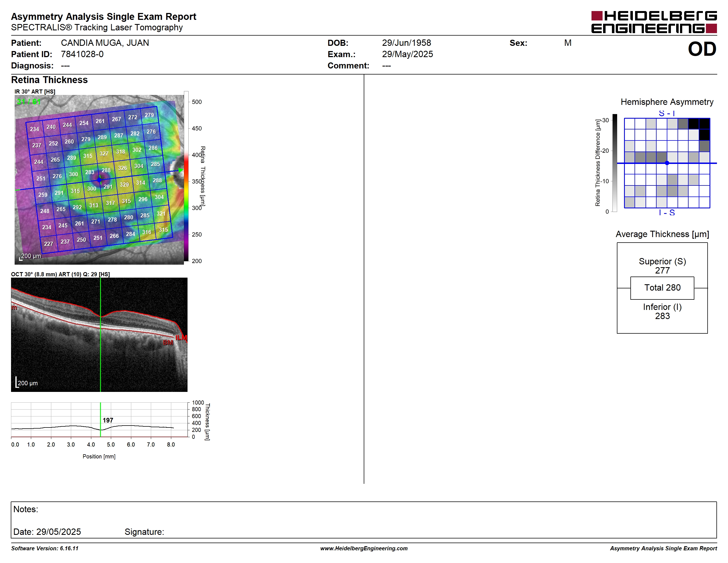Viewport: 728px width, 563px height.
Task: Click the 500 tick on the color scale
Action: coord(197,102)
